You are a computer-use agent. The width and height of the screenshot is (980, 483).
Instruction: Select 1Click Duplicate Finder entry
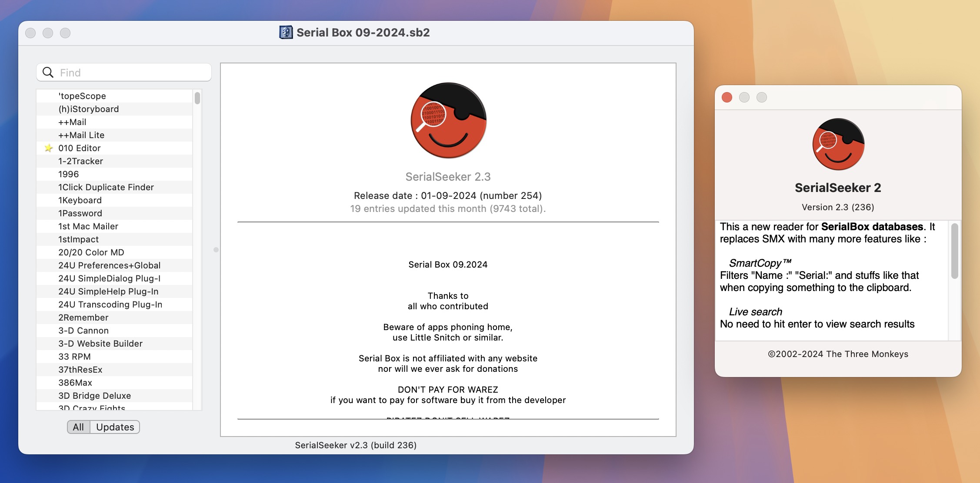click(115, 187)
